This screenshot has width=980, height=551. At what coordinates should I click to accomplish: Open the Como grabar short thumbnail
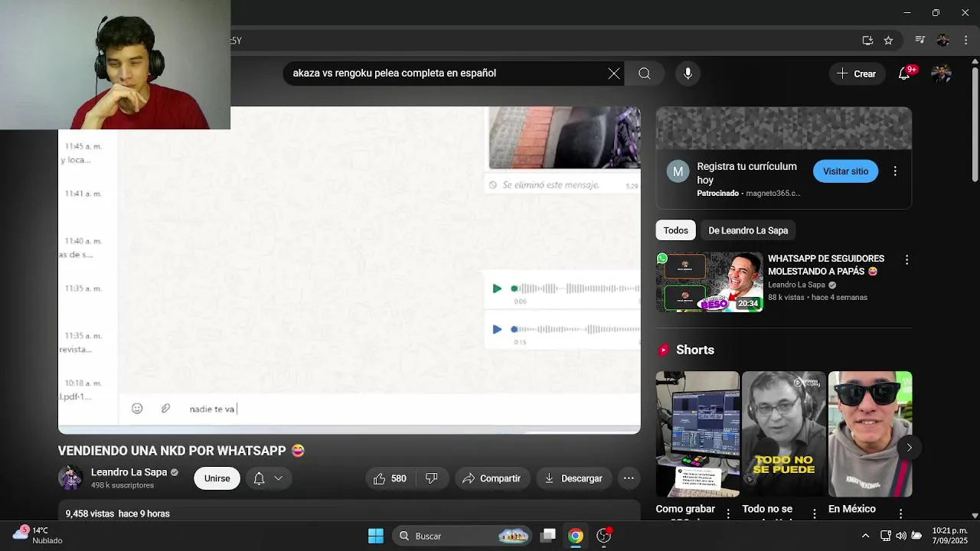click(697, 434)
